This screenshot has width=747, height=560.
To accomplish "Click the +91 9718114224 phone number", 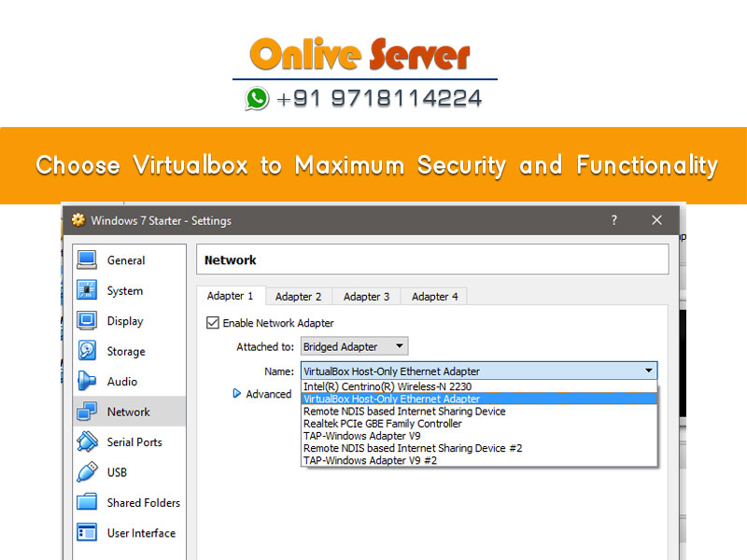I will [x=379, y=99].
